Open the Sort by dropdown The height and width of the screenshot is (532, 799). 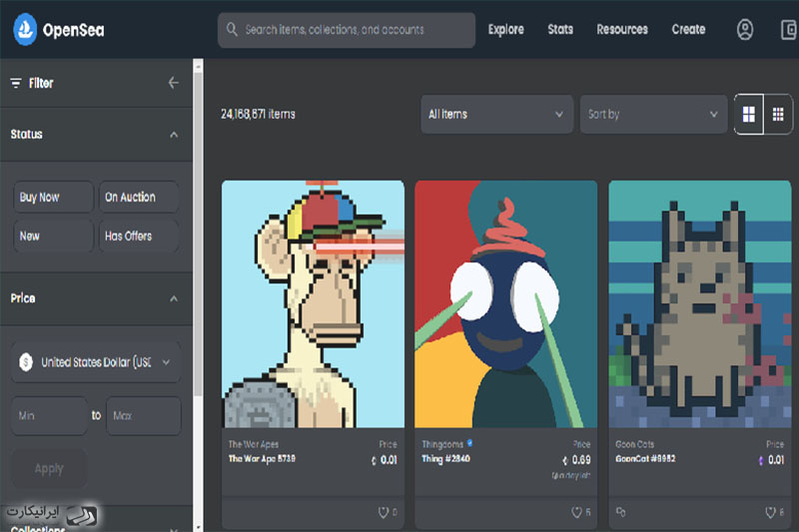pos(654,114)
